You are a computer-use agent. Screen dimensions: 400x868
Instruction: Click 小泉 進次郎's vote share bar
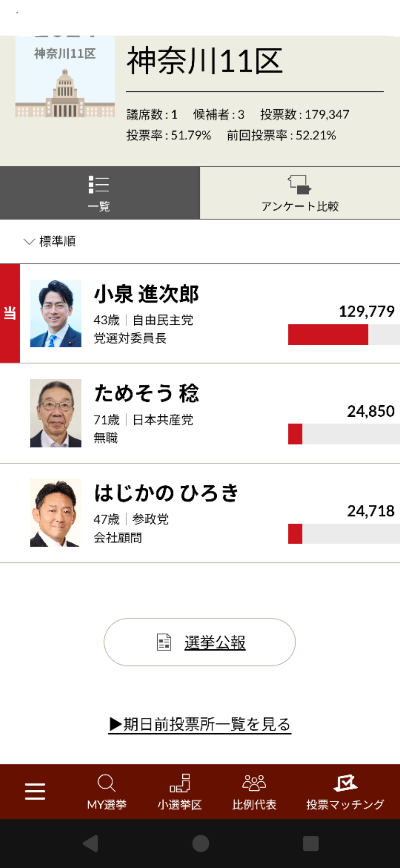coord(329,335)
